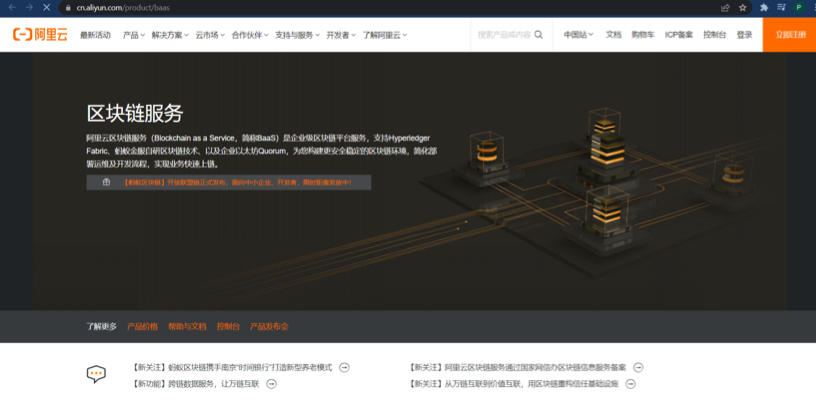The image size is (816, 420).
Task: Open the media control playlist icon
Action: pyautogui.click(x=781, y=7)
